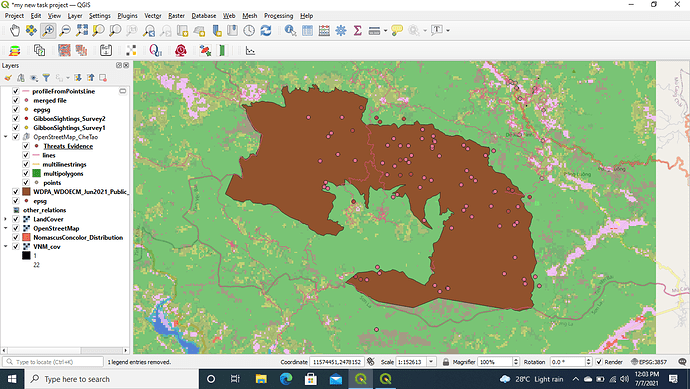Click the Temporal Controller clock icon
This screenshot has width=690, height=389.
249,30
